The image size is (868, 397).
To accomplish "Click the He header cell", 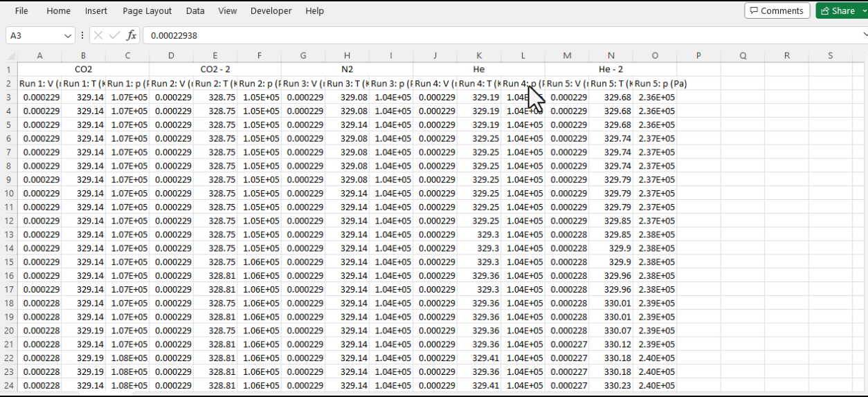I will 479,70.
